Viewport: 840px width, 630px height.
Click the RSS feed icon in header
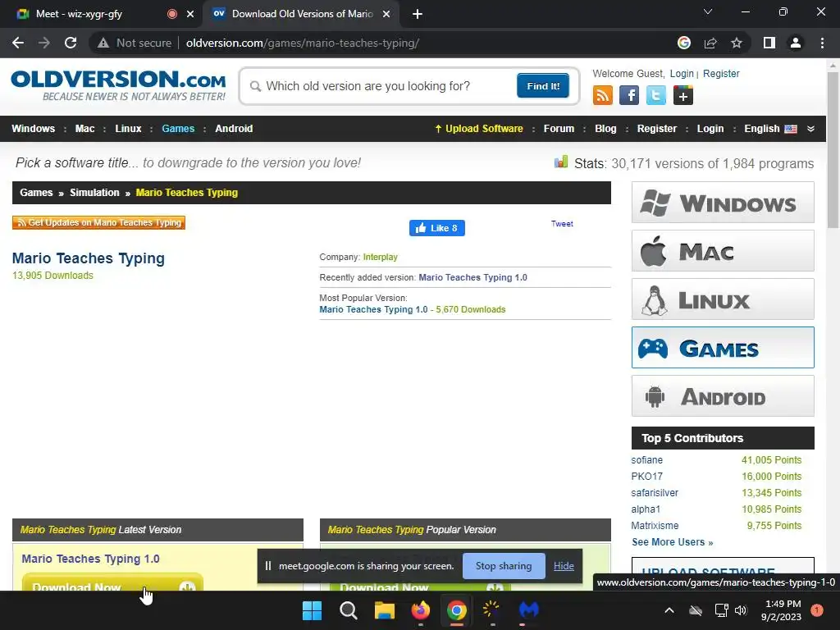tap(603, 95)
